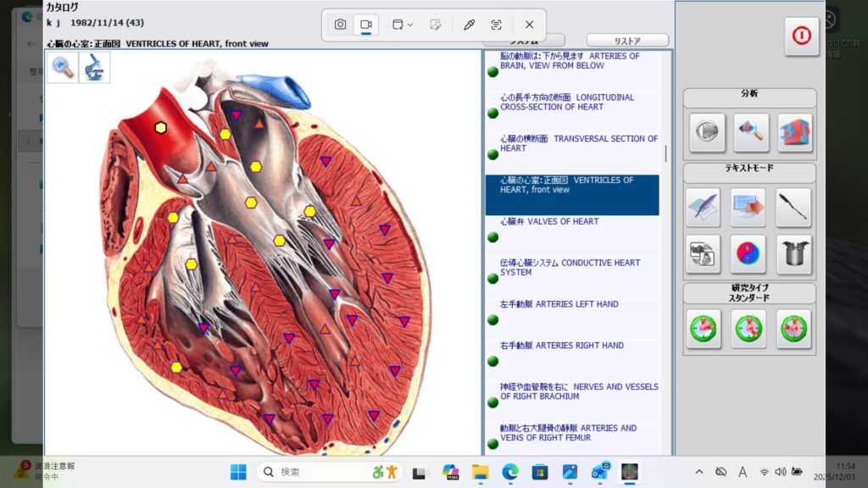Open the yin-yang icon in text mode
Viewport: 868px width, 488px height.
pyautogui.click(x=749, y=253)
